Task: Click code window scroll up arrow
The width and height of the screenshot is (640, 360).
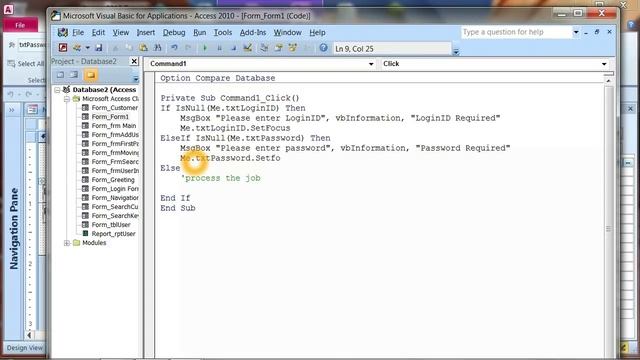Action: 608,81
